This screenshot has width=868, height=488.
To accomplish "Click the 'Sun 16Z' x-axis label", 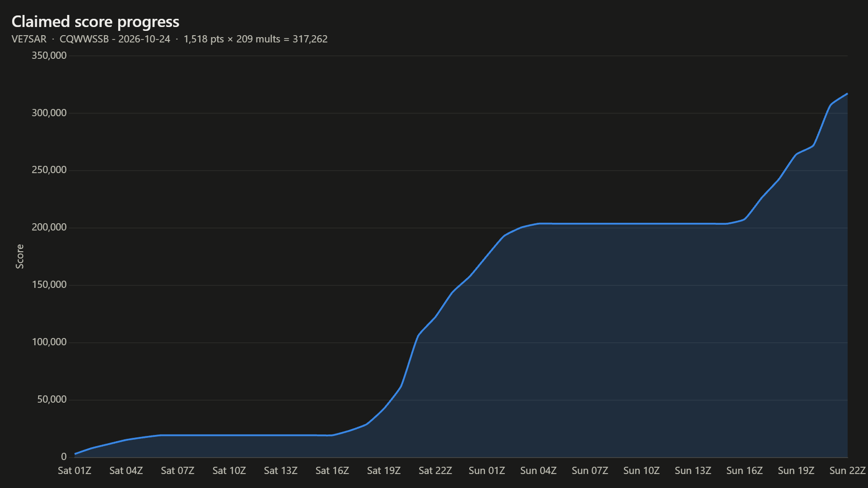I will 745,471.
